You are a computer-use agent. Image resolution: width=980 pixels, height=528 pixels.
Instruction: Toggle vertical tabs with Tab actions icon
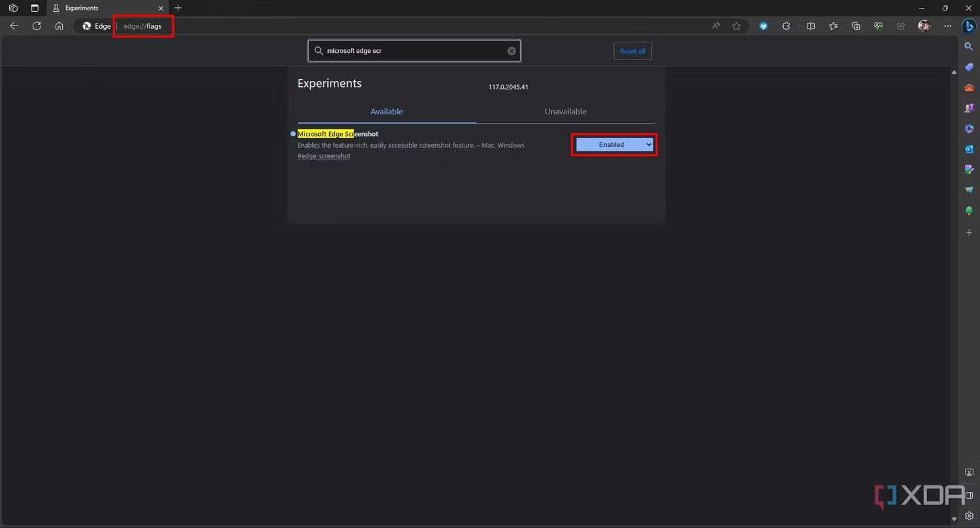coord(35,8)
